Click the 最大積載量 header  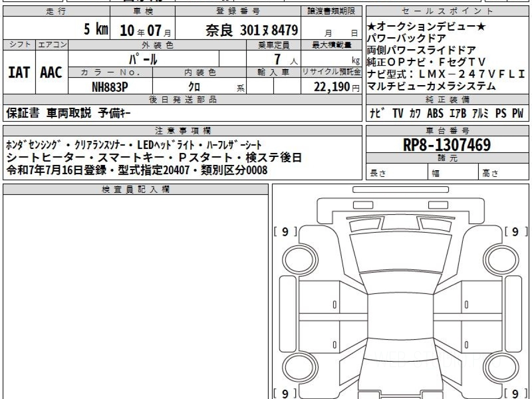(332, 45)
